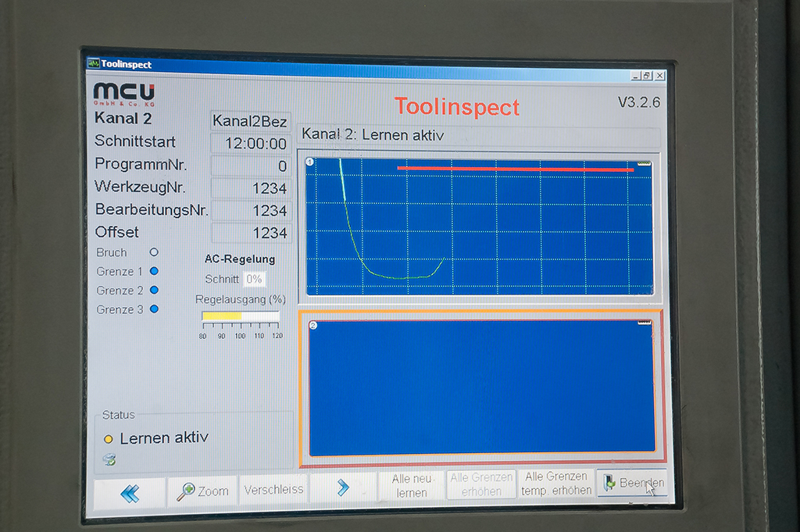
Task: Close the Toolinspect window
Action: (x=659, y=76)
